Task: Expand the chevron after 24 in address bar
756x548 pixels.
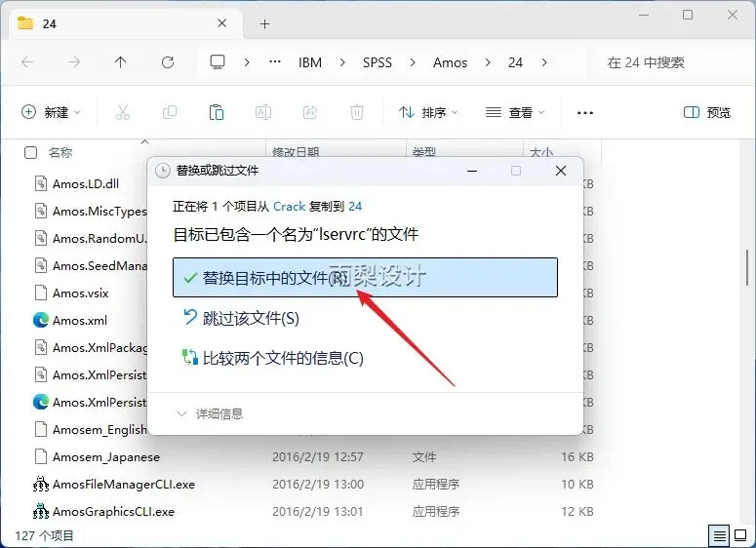Action: pyautogui.click(x=544, y=62)
